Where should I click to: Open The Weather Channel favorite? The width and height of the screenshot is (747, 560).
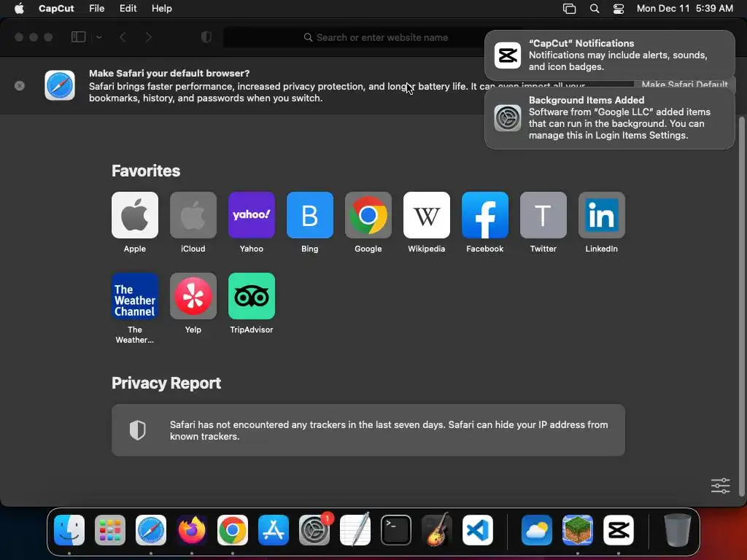[135, 296]
